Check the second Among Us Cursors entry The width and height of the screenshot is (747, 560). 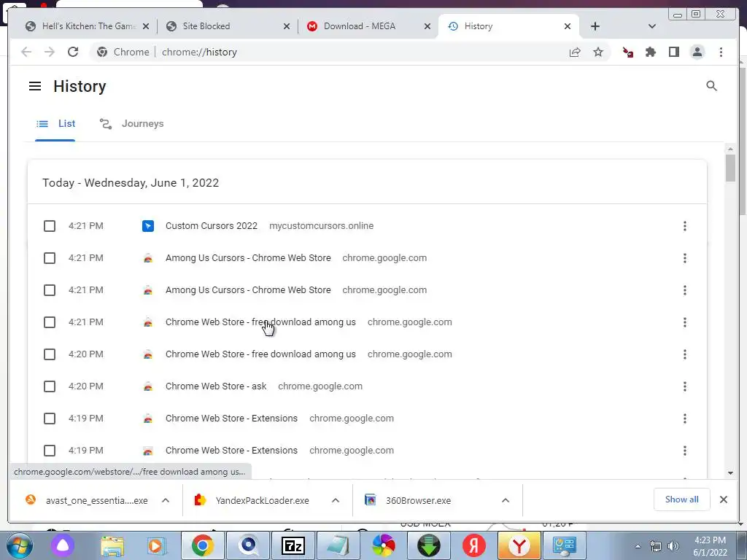(x=50, y=290)
